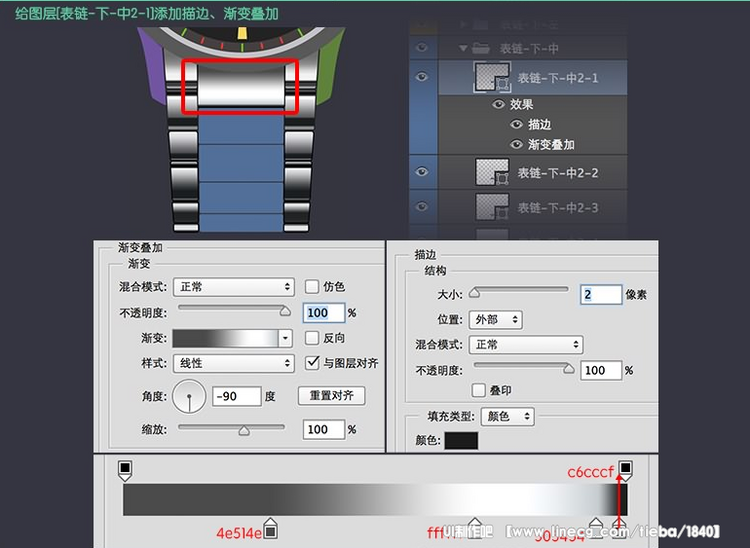Click the 角度 angle dial

click(189, 396)
